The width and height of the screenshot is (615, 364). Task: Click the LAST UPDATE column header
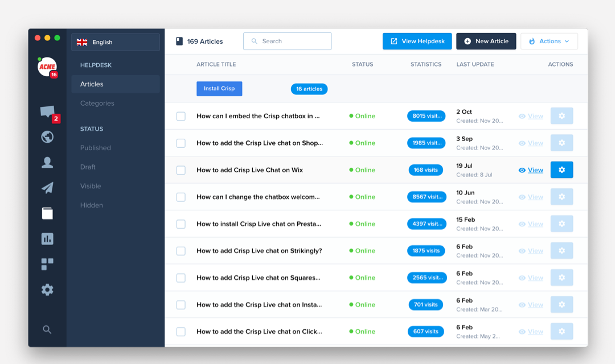click(x=475, y=64)
